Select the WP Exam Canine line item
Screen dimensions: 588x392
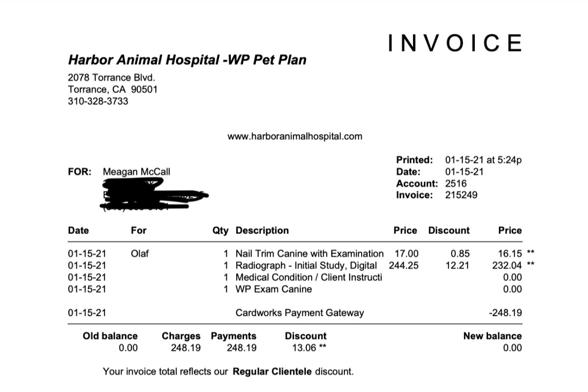click(x=273, y=289)
